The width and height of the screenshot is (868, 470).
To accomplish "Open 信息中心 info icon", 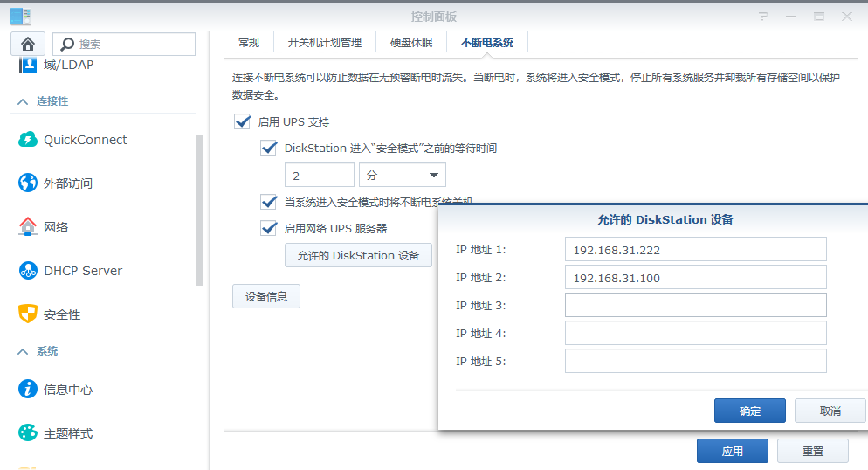I will pyautogui.click(x=28, y=389).
